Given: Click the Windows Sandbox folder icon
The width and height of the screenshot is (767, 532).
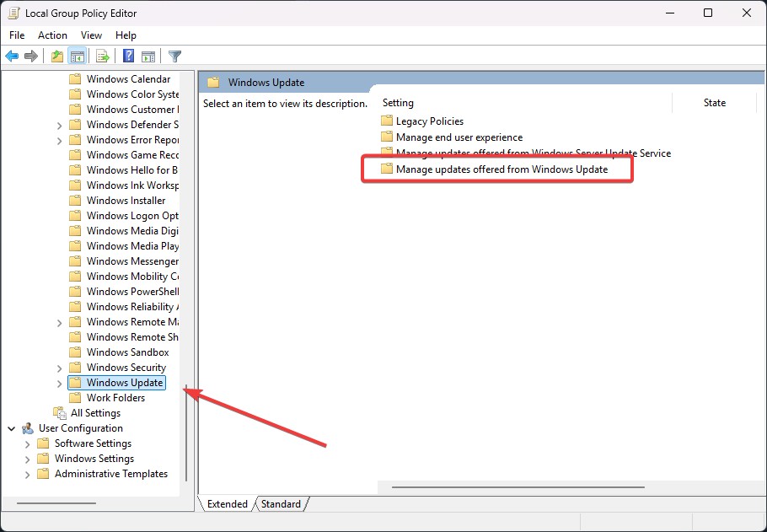Looking at the screenshot, I should [x=75, y=352].
